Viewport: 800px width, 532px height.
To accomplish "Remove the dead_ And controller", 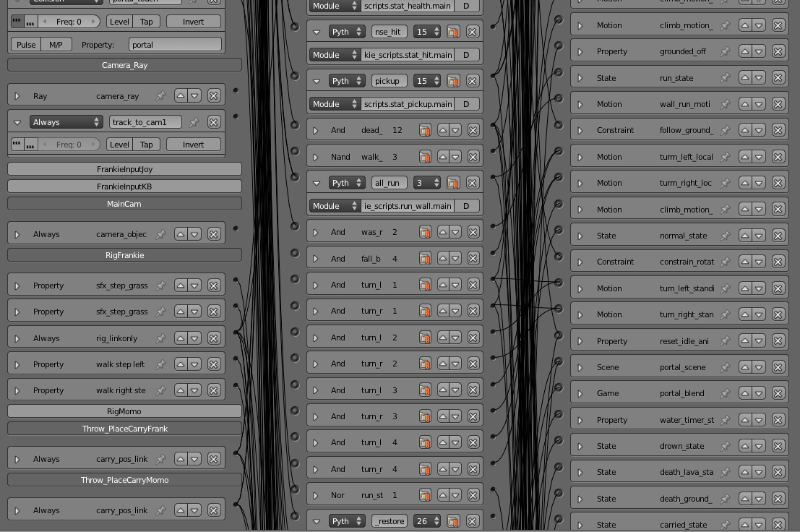I will (473, 130).
